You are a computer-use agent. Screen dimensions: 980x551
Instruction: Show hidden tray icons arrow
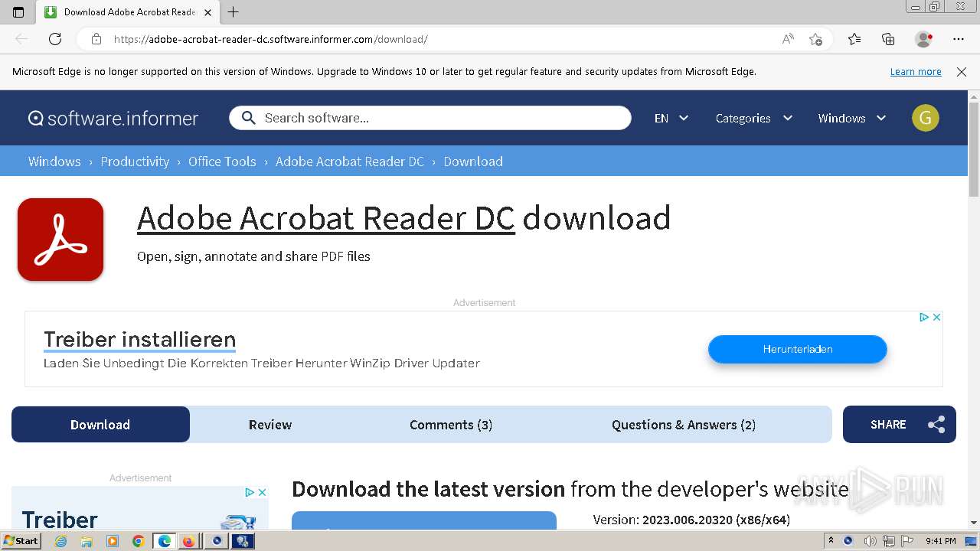[831, 541]
